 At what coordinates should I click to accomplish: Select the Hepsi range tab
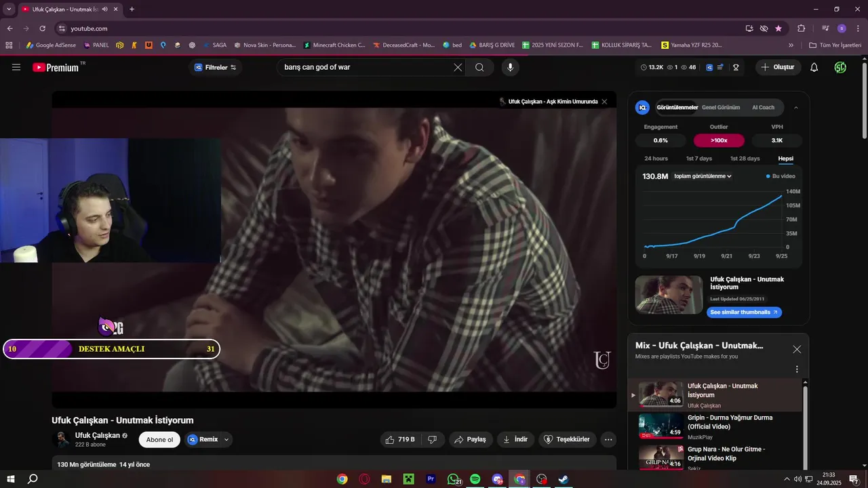click(x=785, y=159)
